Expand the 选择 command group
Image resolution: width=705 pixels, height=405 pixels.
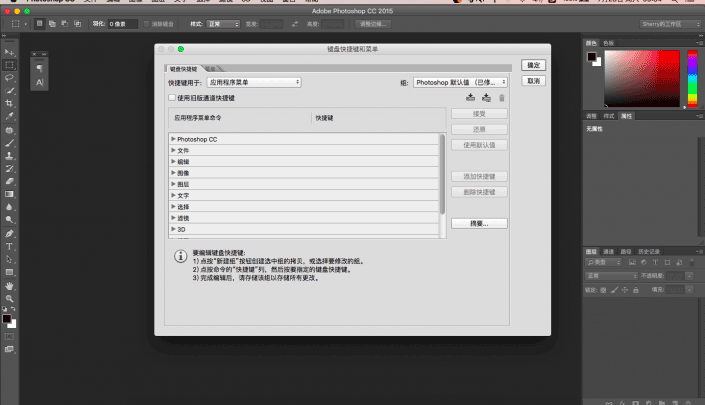pos(173,206)
